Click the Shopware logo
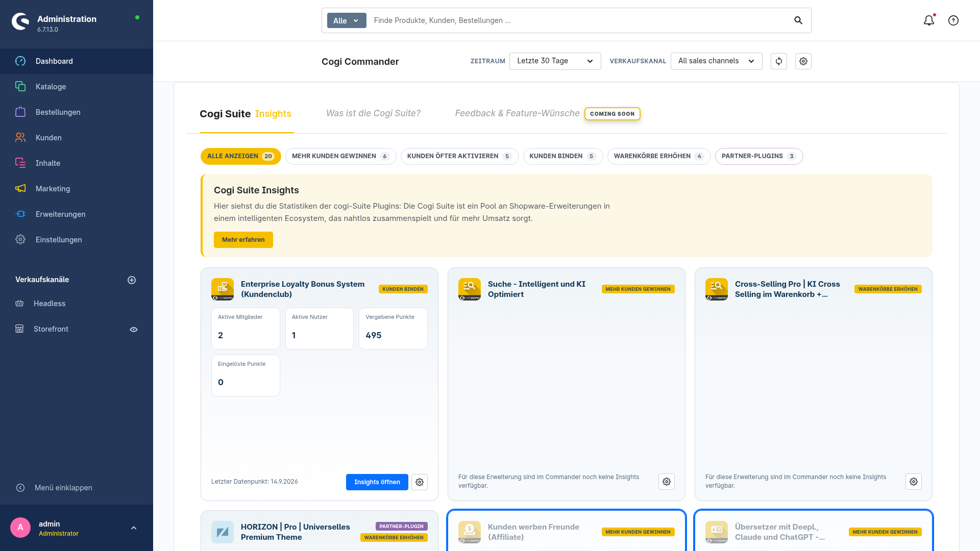This screenshot has height=551, width=980. point(20,21)
